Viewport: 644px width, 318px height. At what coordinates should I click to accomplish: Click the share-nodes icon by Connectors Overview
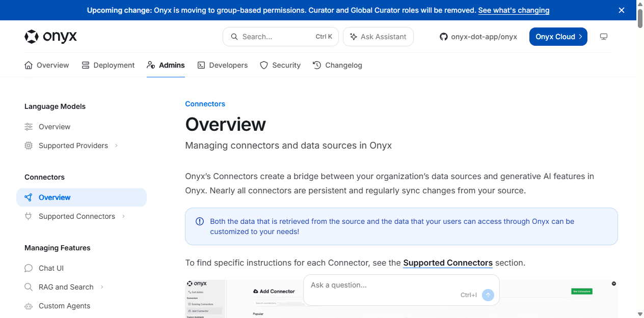29,197
